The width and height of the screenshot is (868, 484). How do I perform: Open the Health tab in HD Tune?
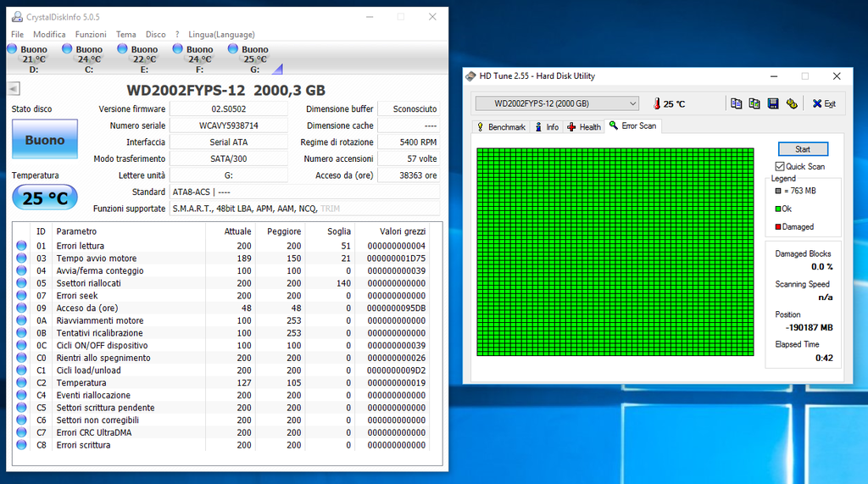point(584,127)
